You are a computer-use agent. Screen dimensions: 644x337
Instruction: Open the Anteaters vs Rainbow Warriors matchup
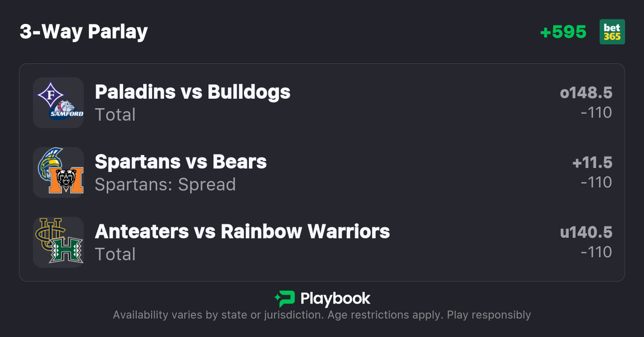tap(242, 232)
